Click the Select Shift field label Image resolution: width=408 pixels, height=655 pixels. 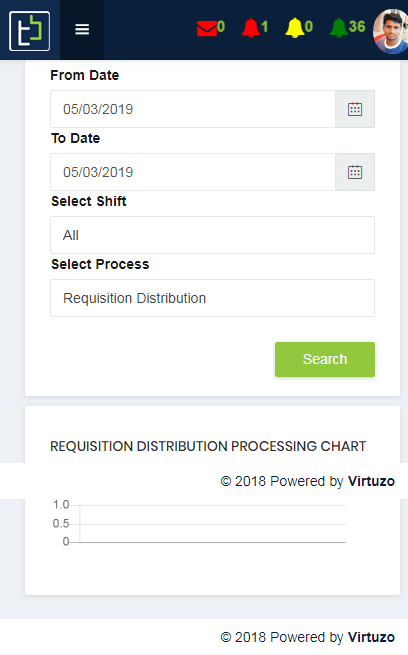pos(89,201)
